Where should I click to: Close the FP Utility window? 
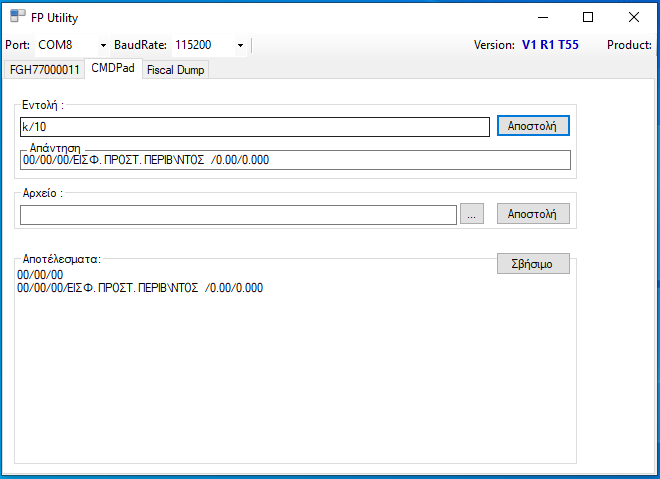coord(634,17)
